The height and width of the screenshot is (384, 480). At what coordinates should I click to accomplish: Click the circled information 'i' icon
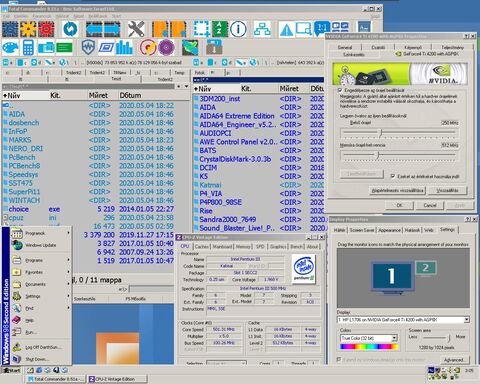click(238, 29)
